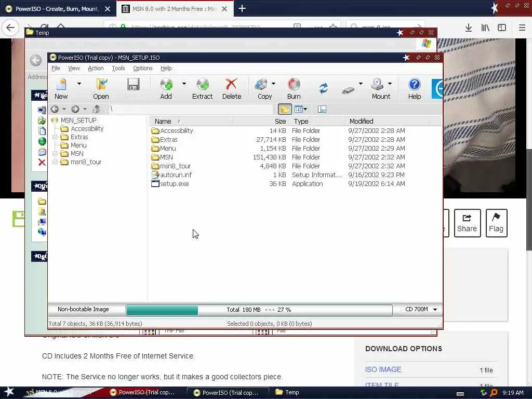The width and height of the screenshot is (532, 399).
Task: Close the MSN 8.0 browser tab
Action: click(224, 9)
